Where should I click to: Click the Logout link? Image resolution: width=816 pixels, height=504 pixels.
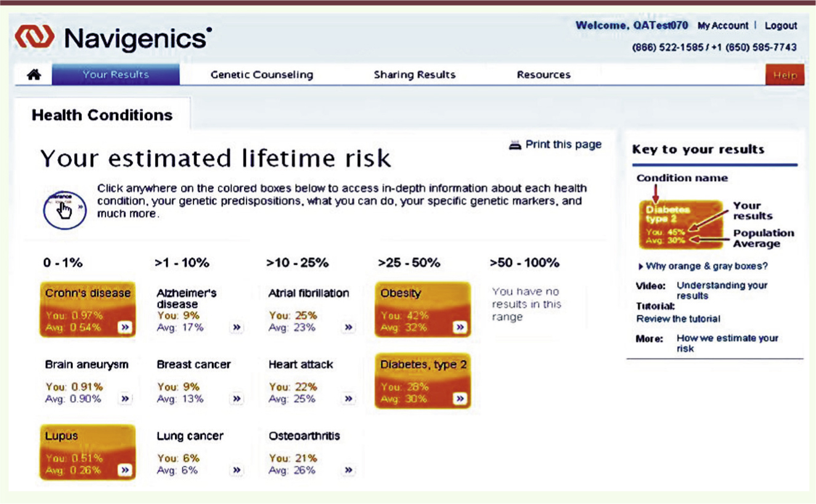point(781,26)
